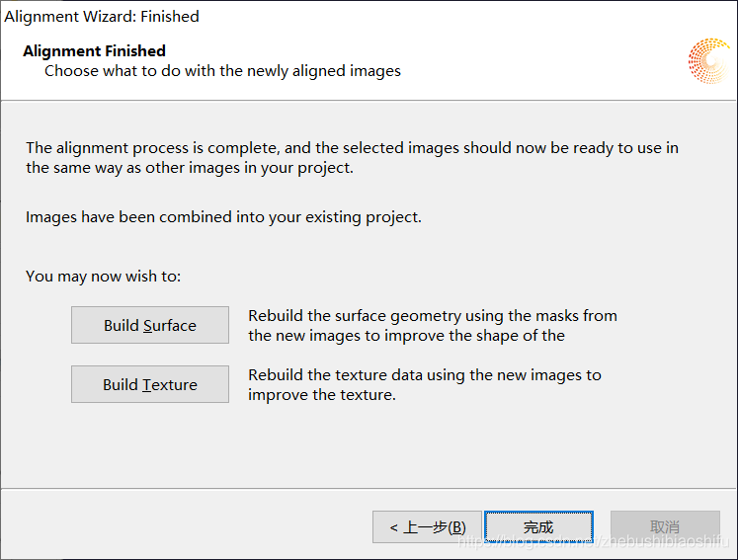738x560 pixels.
Task: Click the 'improve the texture.' text line
Action: pyautogui.click(x=322, y=395)
